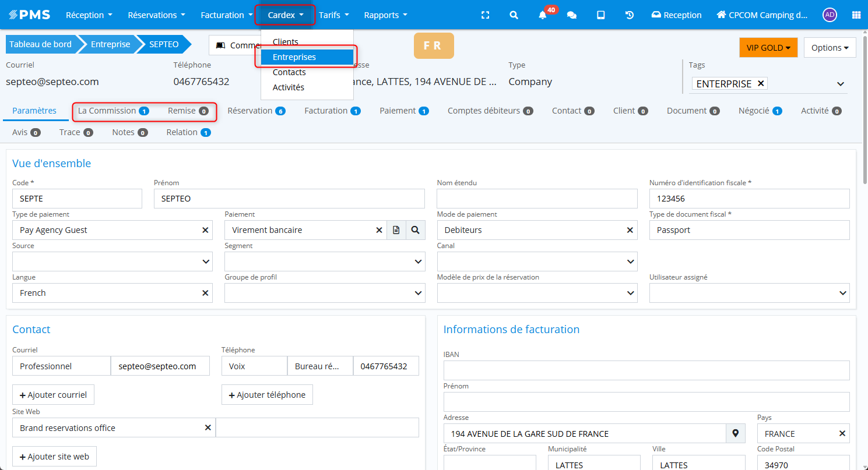Click the IBAN input field
This screenshot has width=868, height=470.
[x=646, y=370]
